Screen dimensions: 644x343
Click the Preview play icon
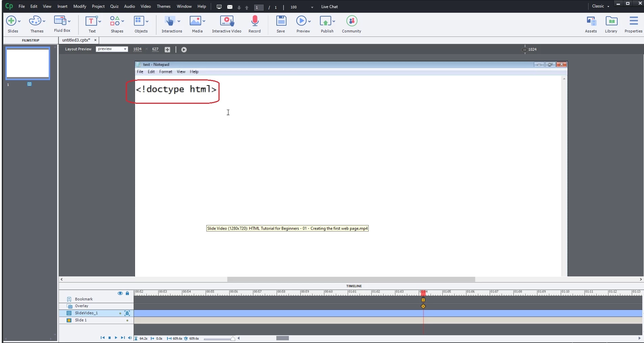click(x=301, y=21)
